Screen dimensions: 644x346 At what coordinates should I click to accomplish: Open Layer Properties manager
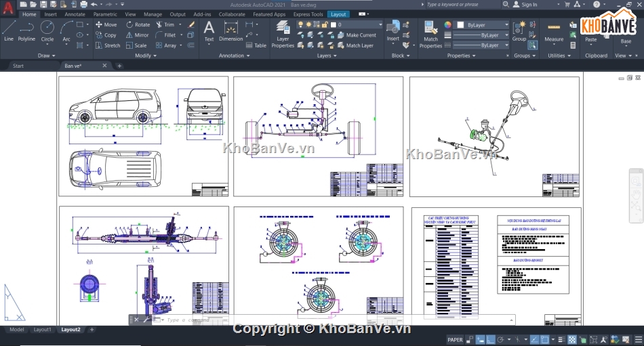pyautogui.click(x=283, y=35)
